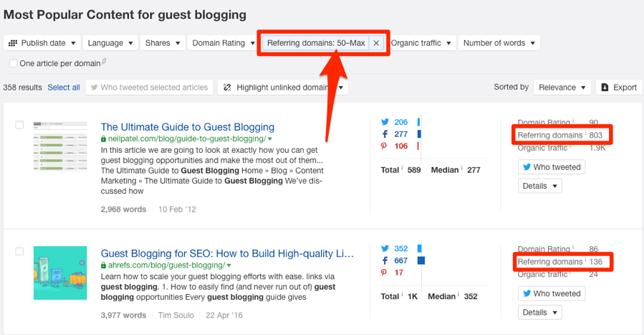Click Who tweeted for Neil Patel article
Image resolution: width=644 pixels, height=335 pixels.
pyautogui.click(x=552, y=167)
